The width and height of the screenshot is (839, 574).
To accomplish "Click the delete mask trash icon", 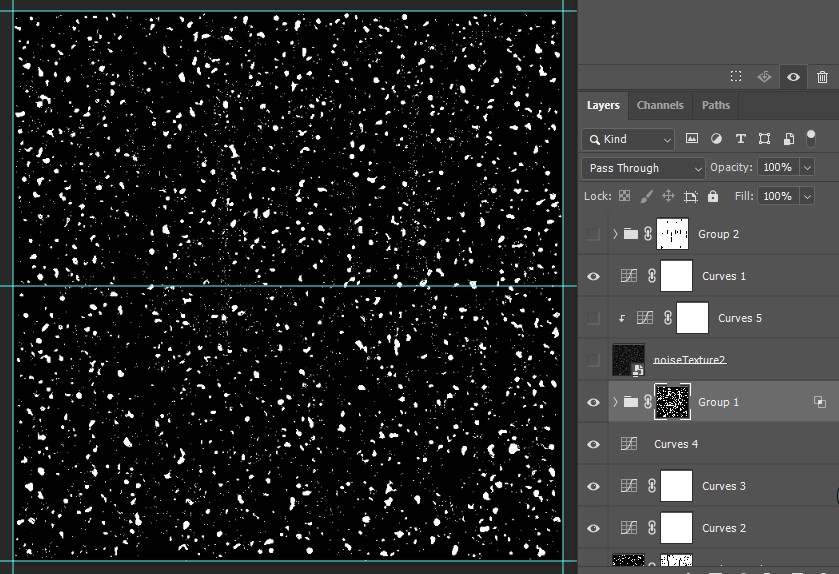I will (x=822, y=77).
